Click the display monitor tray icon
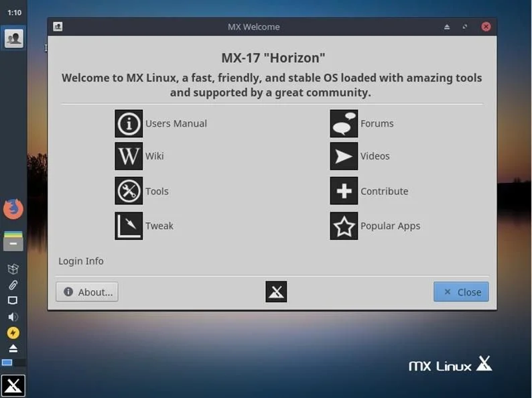This screenshot has height=398, width=532. pyautogui.click(x=13, y=301)
